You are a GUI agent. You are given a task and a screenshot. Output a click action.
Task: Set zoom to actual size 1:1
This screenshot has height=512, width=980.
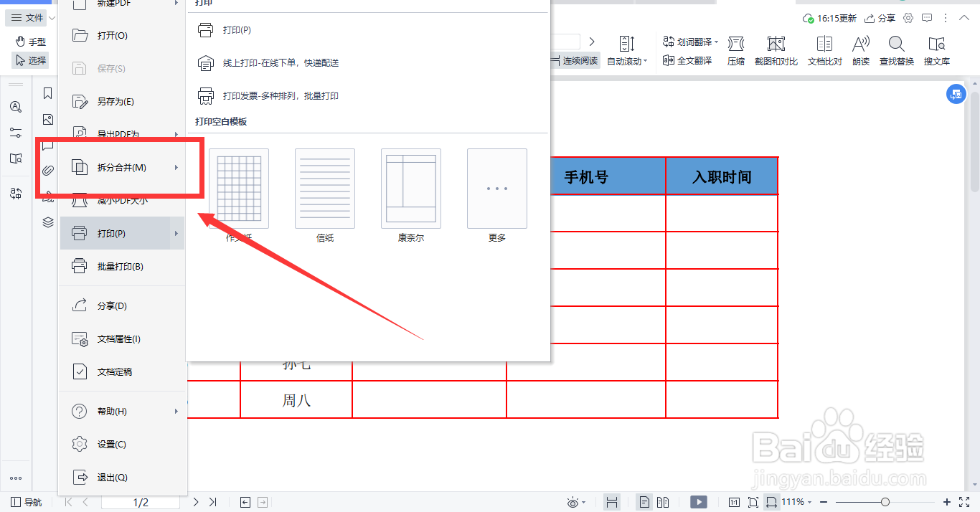[735, 503]
